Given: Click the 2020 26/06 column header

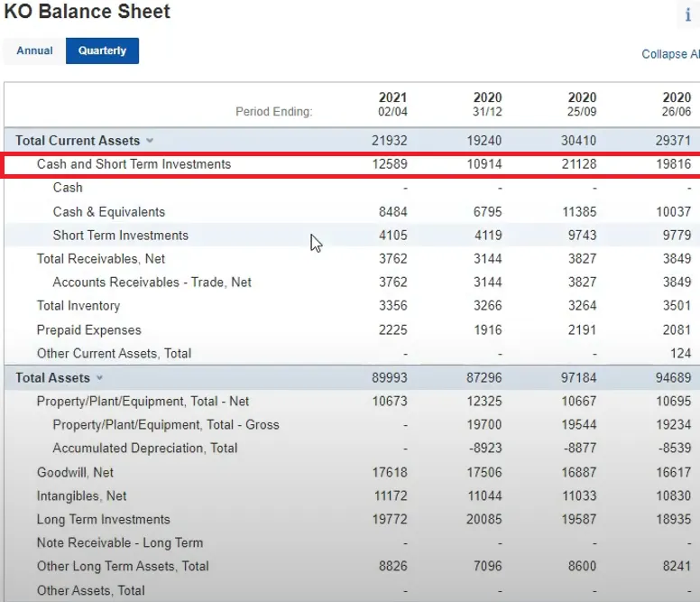Looking at the screenshot, I should pos(677,104).
